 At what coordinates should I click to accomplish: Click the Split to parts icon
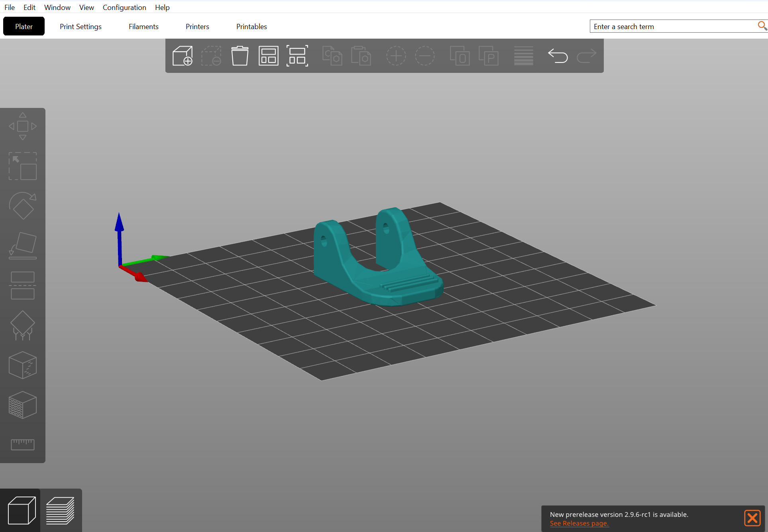tap(489, 56)
